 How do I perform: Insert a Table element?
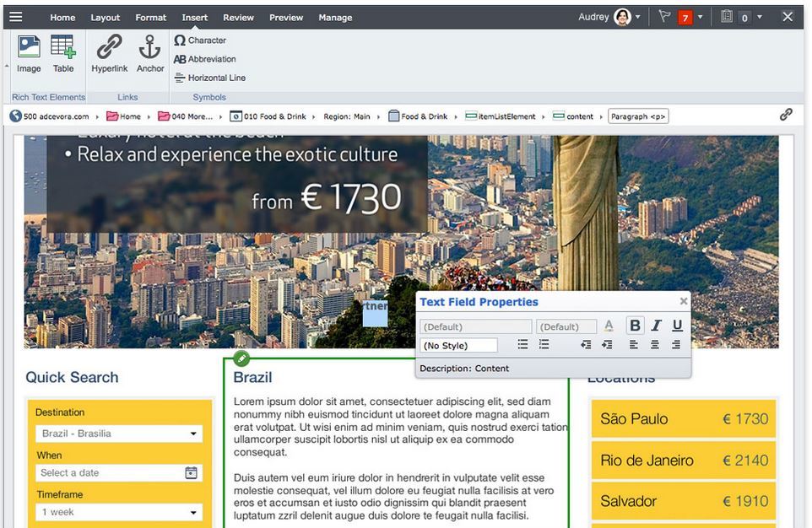pyautogui.click(x=63, y=54)
